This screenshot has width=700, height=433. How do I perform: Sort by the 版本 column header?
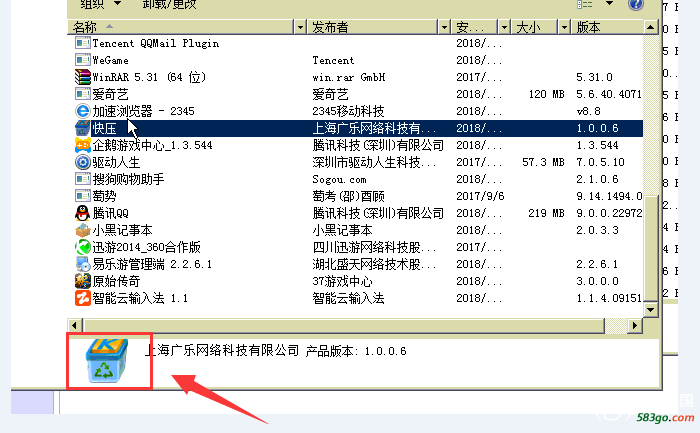[608, 28]
